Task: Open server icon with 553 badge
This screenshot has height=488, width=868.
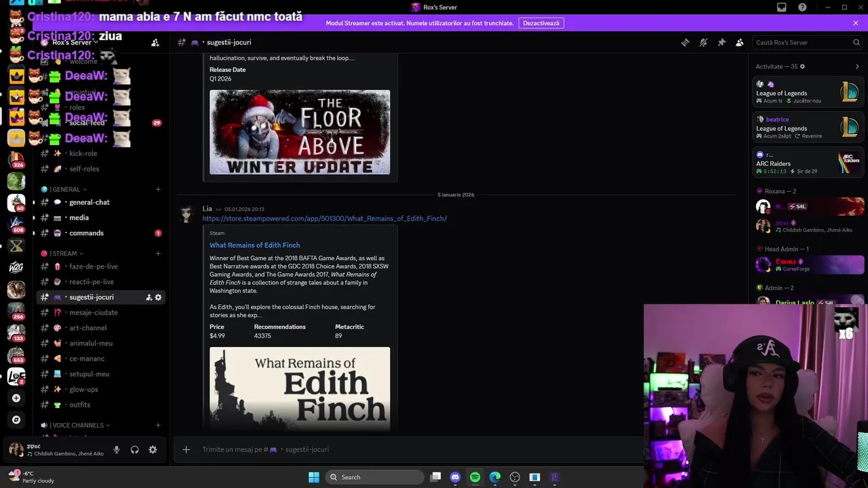Action: coord(16,354)
